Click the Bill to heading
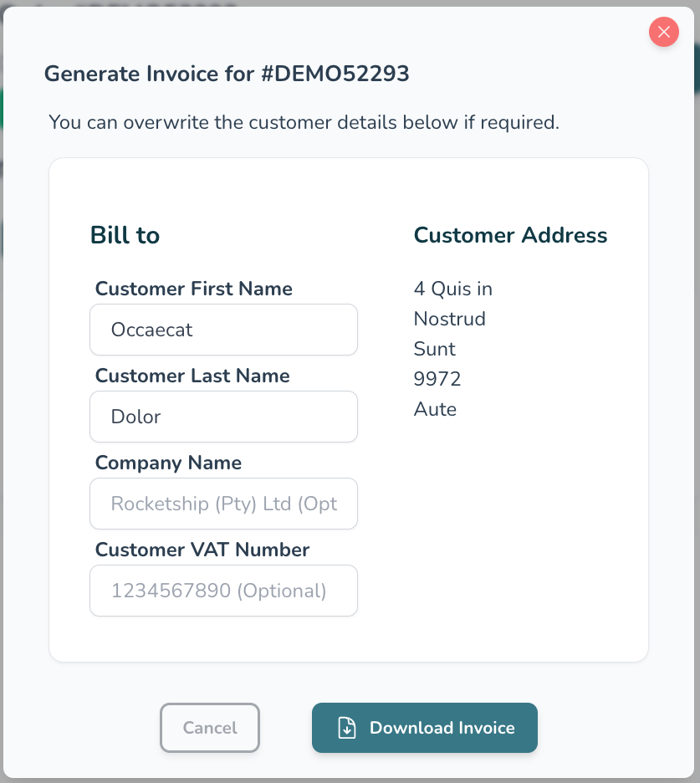 click(125, 235)
